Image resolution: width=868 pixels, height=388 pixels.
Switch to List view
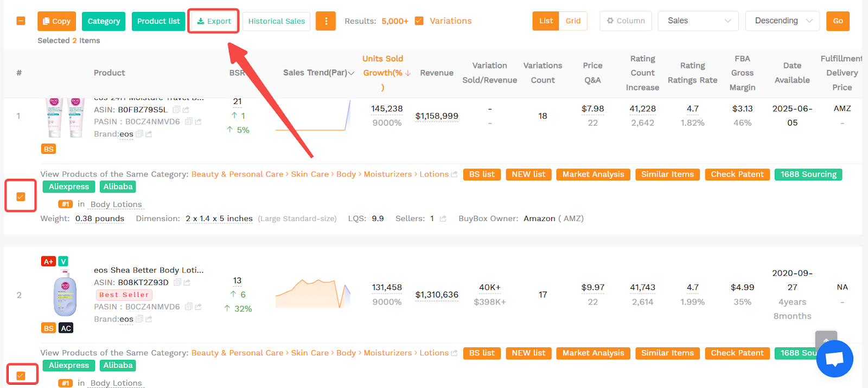[x=546, y=21]
